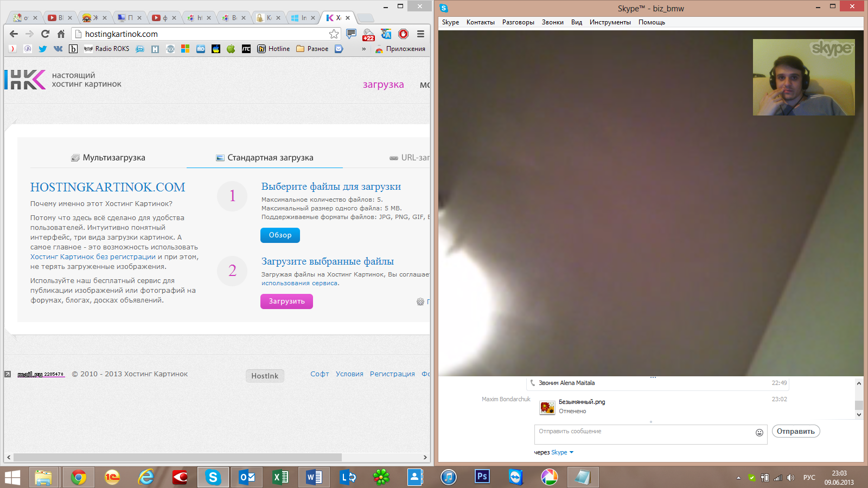
Task: Open the Разное bookmarks folder
Action: coord(312,49)
